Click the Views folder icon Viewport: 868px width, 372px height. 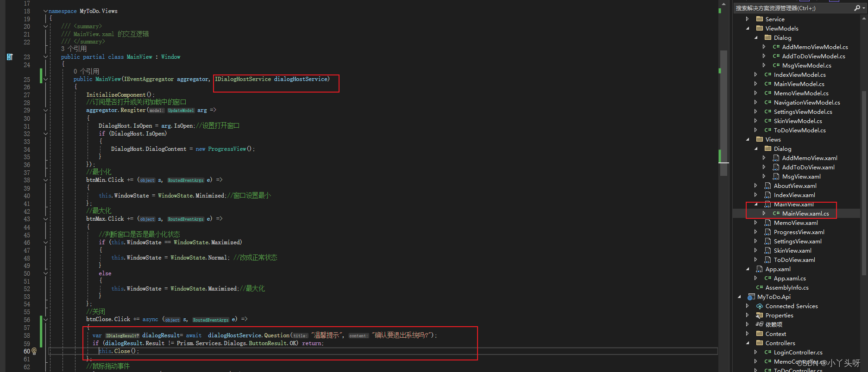coord(760,139)
